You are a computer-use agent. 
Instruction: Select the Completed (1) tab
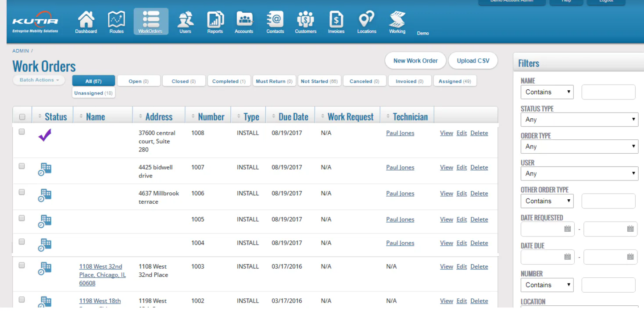229,81
